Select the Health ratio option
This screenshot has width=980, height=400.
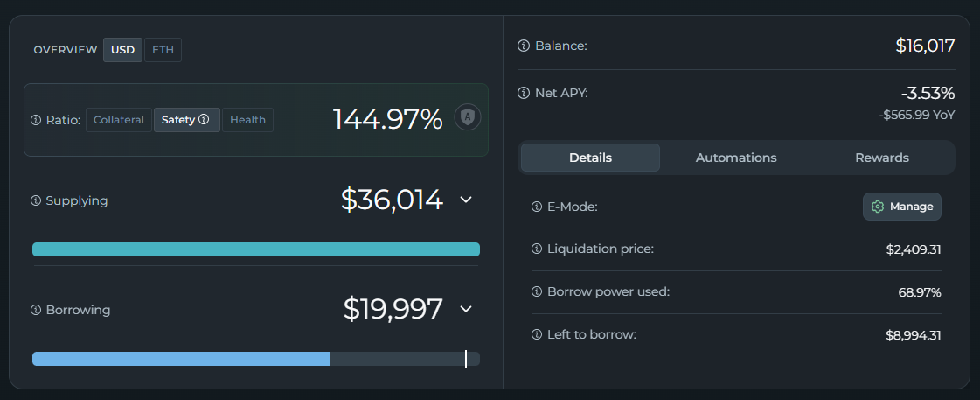click(x=247, y=120)
